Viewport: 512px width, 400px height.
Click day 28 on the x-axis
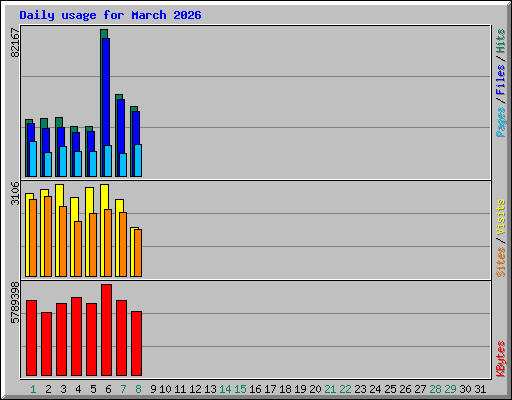point(435,389)
